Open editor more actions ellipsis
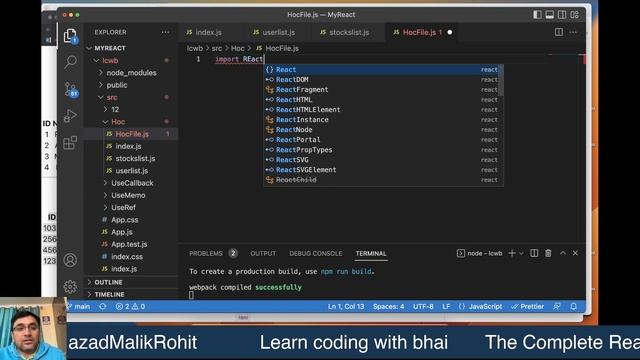The image size is (640, 360). [573, 32]
